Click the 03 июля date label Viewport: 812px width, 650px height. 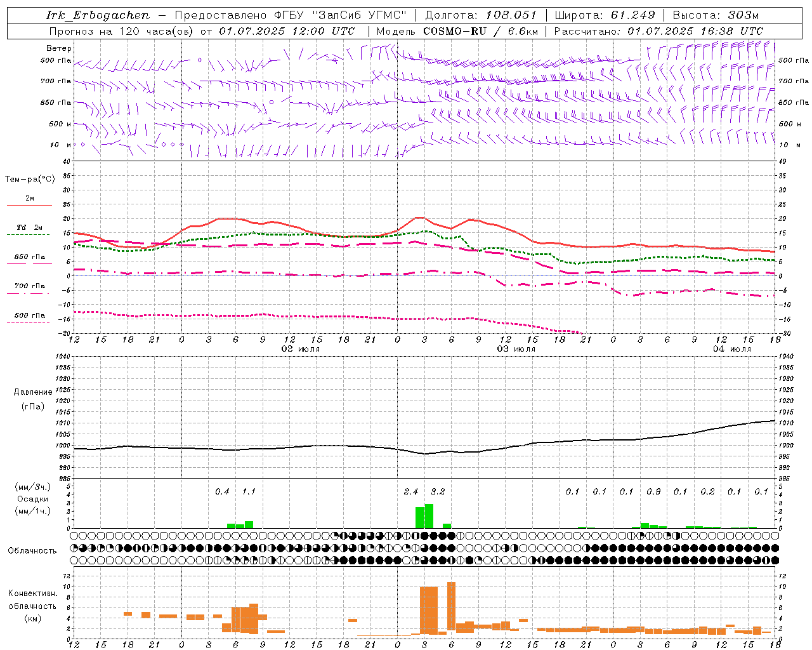click(516, 349)
